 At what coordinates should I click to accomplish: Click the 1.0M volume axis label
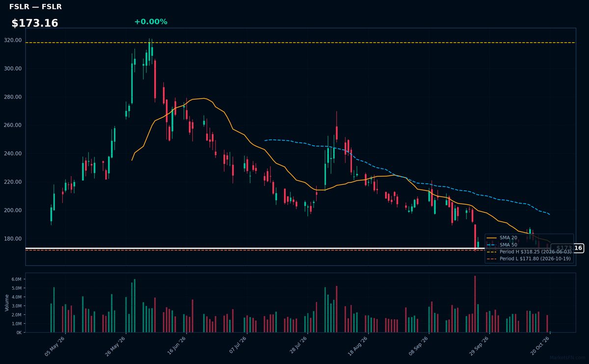[x=16, y=324]
